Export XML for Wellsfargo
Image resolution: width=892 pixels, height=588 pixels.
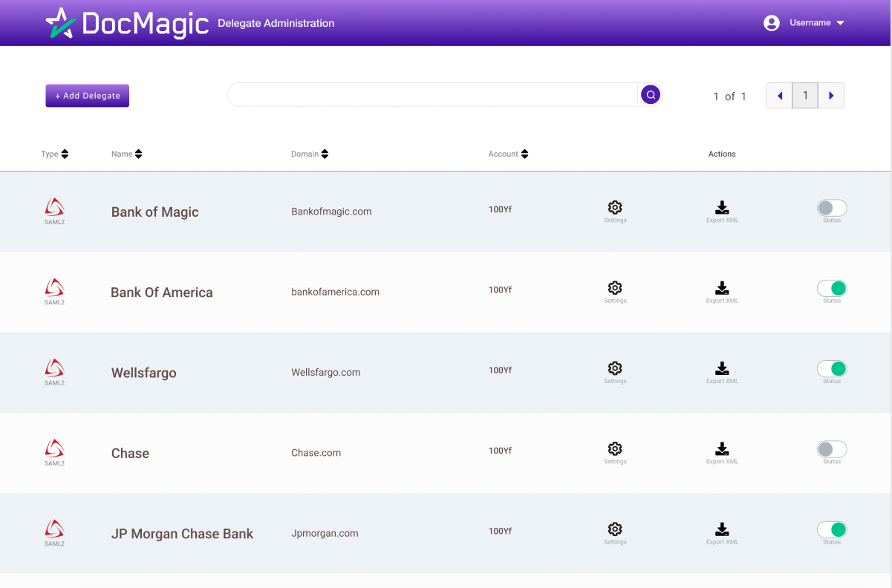coord(722,368)
